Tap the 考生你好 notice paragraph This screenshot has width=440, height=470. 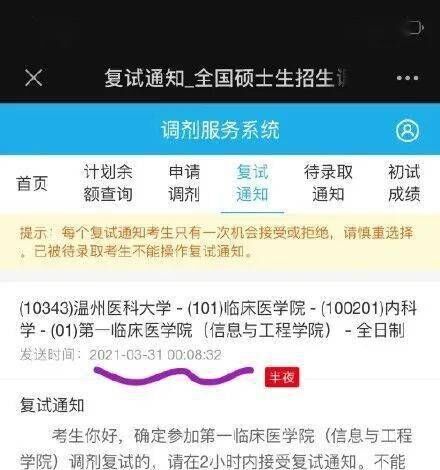(x=217, y=448)
